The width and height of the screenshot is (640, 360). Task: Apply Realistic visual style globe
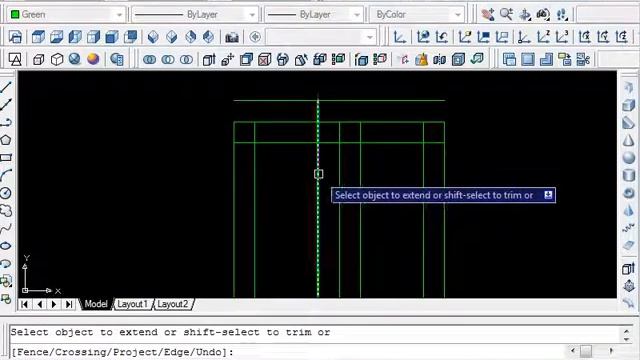pyautogui.click(x=75, y=60)
